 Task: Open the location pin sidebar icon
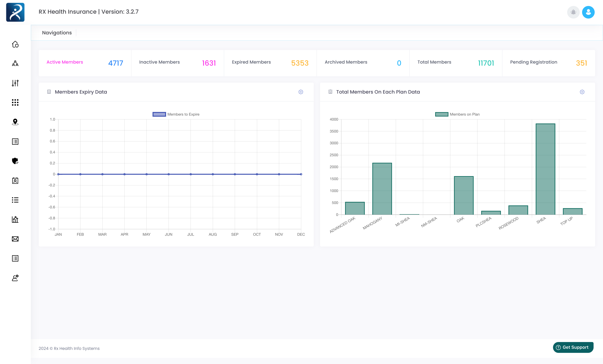point(15,122)
